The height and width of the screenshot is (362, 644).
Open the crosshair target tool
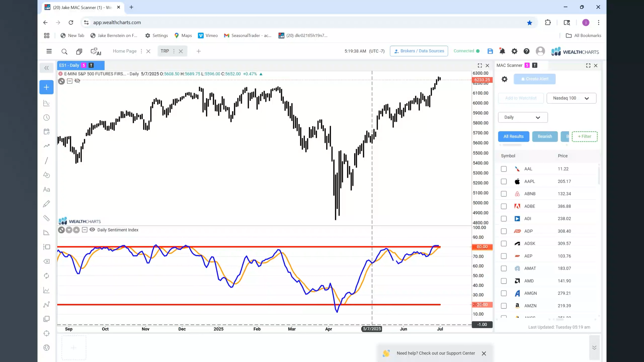(47, 334)
